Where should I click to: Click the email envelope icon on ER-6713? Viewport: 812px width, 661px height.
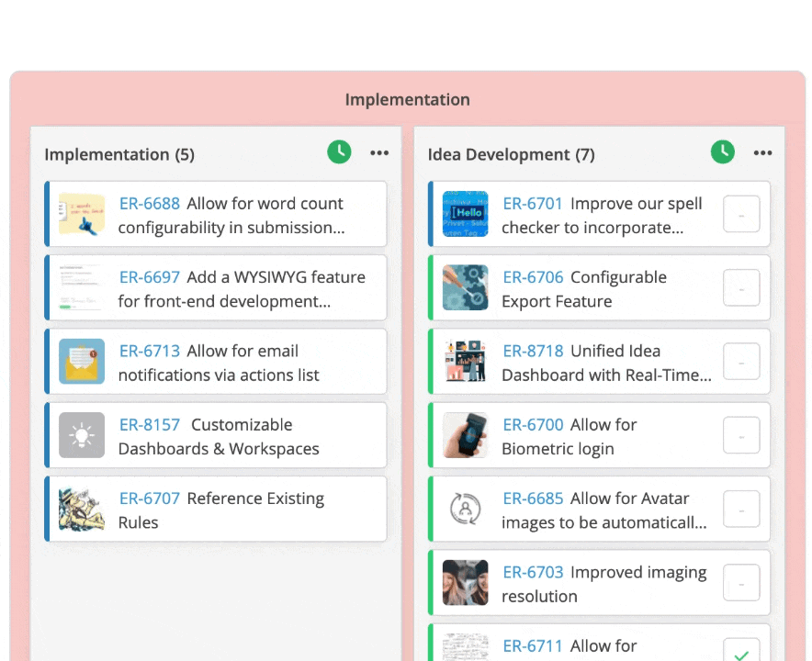click(82, 362)
